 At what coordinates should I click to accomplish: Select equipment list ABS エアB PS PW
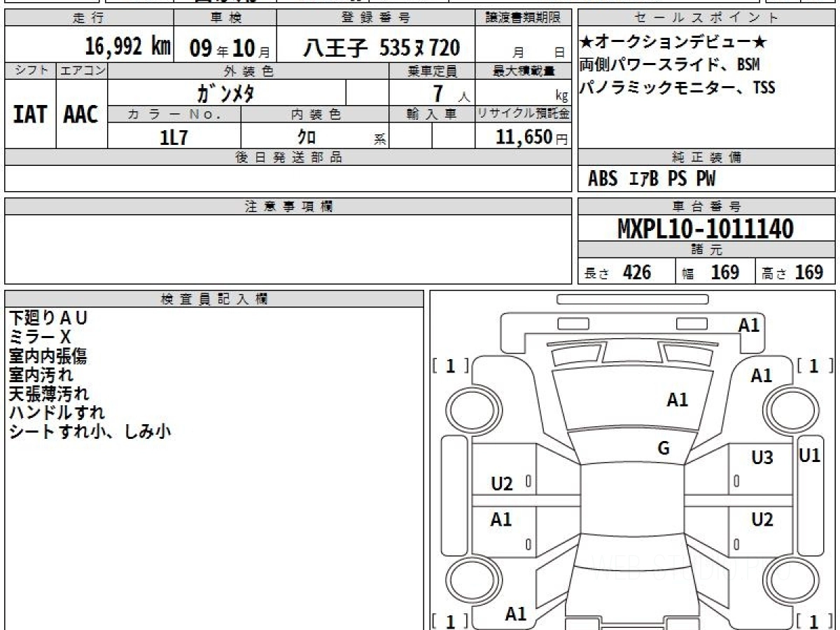652,179
